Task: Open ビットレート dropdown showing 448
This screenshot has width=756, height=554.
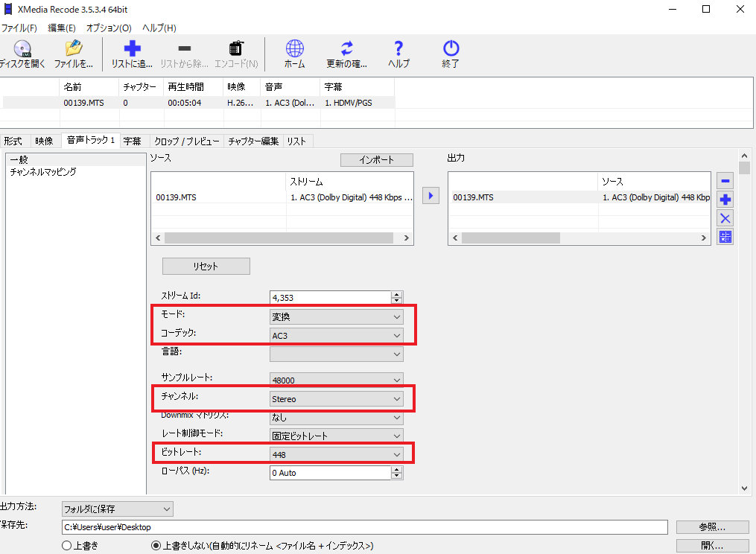Action: [336, 455]
